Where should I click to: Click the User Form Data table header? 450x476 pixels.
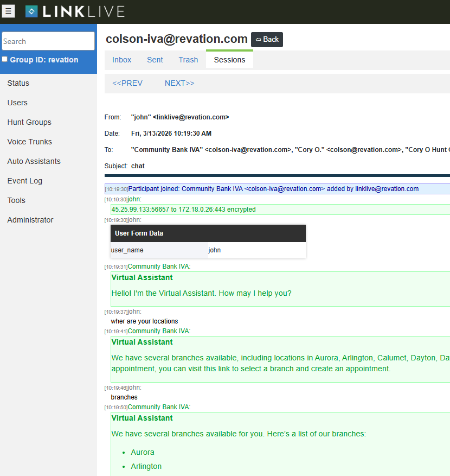click(x=208, y=233)
